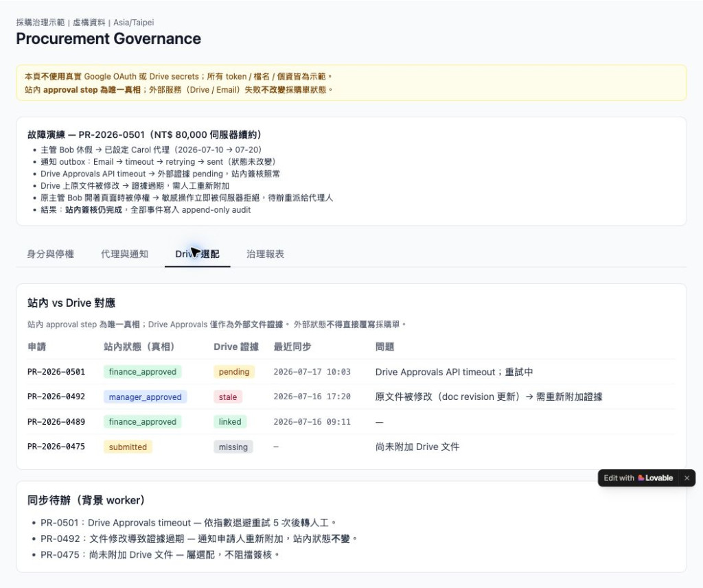Click worker item PR-0475 尚未附加 Drive 文件

(x=160, y=555)
